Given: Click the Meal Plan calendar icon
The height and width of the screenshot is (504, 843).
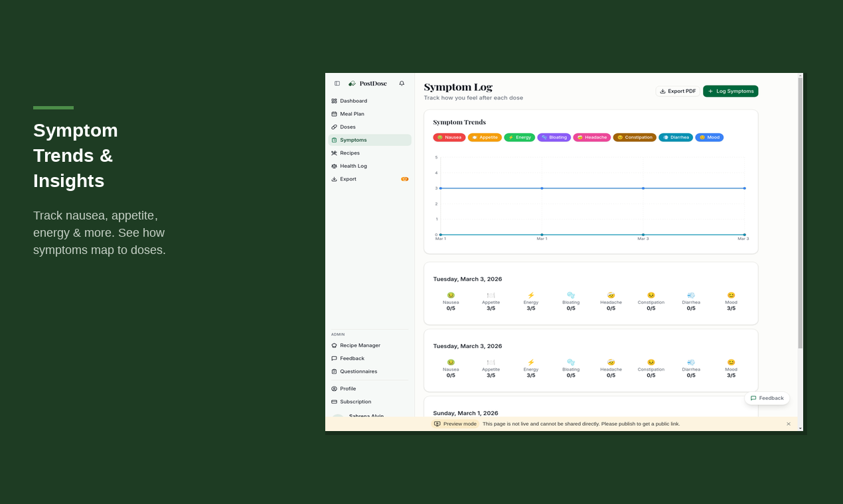Looking at the screenshot, I should pos(334,114).
